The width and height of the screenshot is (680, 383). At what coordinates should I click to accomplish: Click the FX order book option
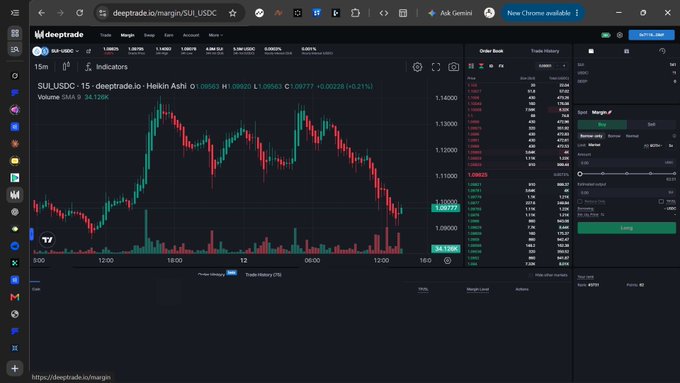(501, 66)
